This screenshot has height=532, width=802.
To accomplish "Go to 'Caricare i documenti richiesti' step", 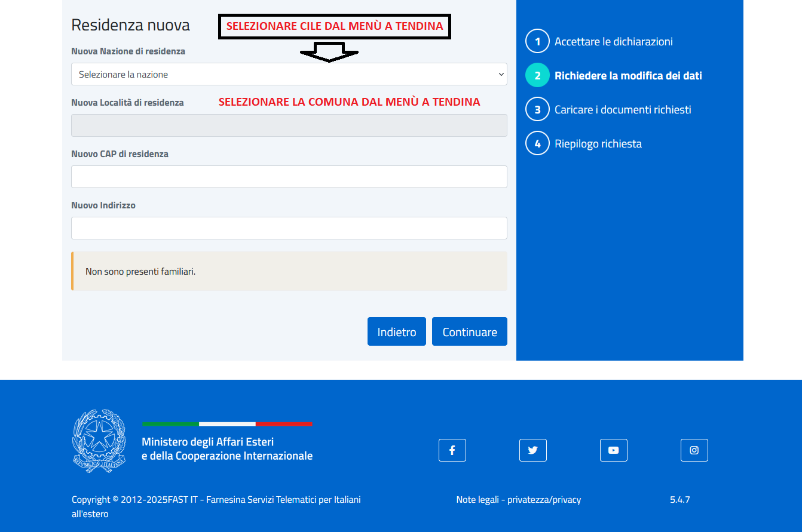I will click(x=622, y=110).
